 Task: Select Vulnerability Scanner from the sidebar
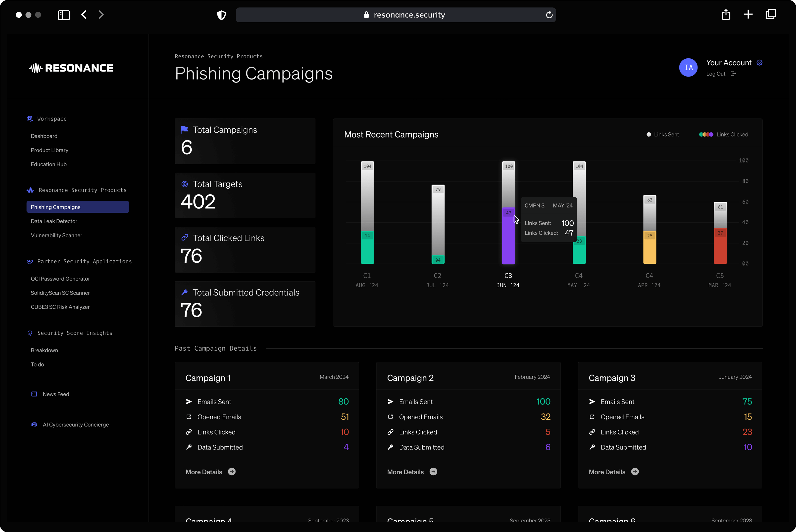pos(56,236)
